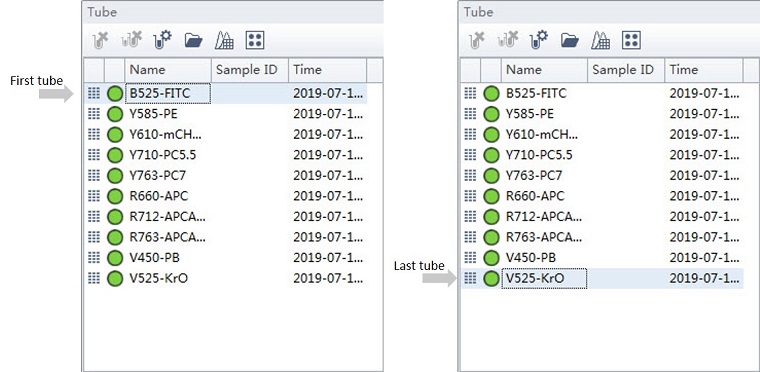Click grid icon of R660-APC row, right panel
Viewport: 760px width, 372px height.
pyautogui.click(x=471, y=195)
